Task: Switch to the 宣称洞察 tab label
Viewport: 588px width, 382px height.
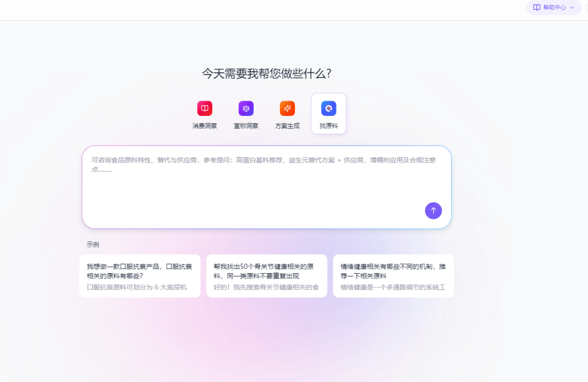Action: coord(246,126)
